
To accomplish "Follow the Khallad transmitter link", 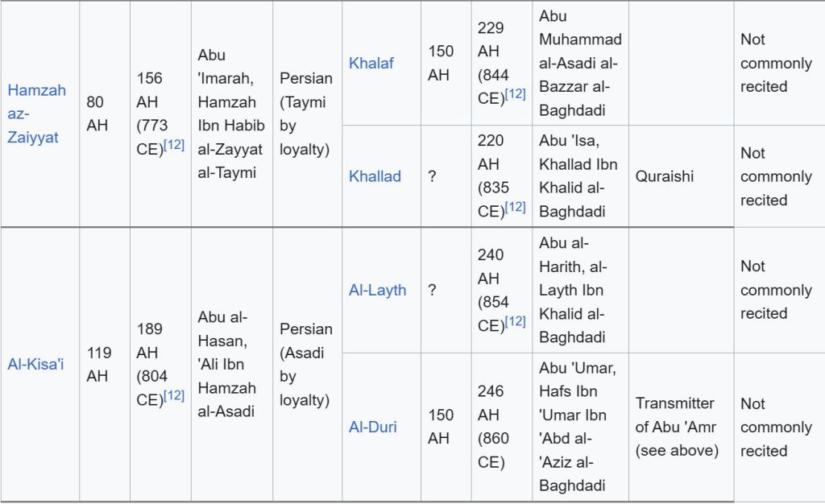I will click(375, 176).
